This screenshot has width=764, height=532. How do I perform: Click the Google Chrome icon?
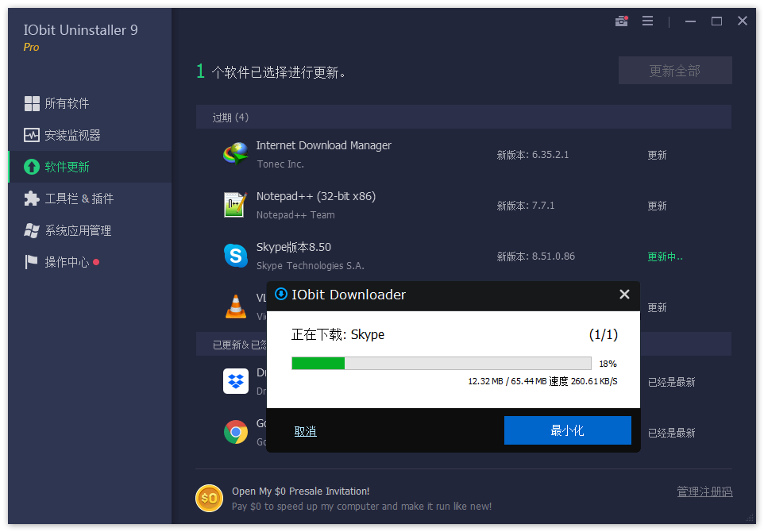236,432
